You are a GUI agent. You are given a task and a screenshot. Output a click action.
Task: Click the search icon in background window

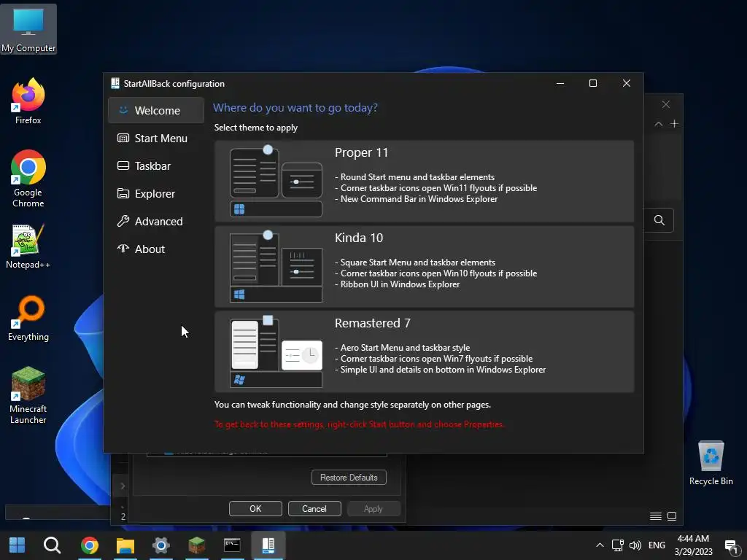coord(659,220)
